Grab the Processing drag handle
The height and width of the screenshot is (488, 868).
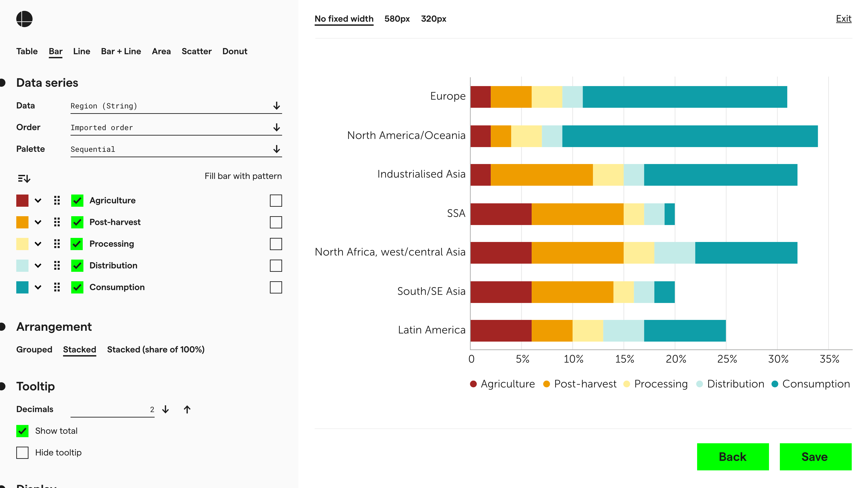(57, 244)
